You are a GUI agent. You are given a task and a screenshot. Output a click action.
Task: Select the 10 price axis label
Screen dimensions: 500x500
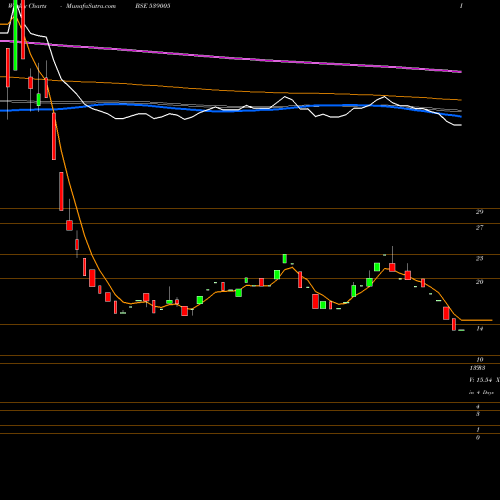(479, 360)
